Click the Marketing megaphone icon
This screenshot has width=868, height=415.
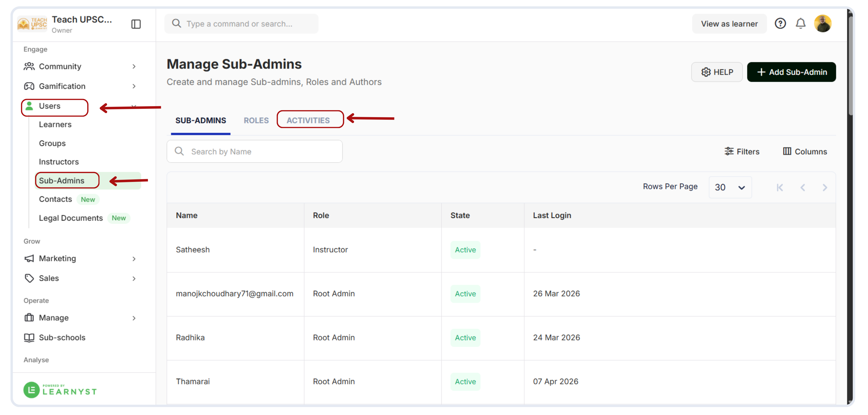(x=29, y=258)
